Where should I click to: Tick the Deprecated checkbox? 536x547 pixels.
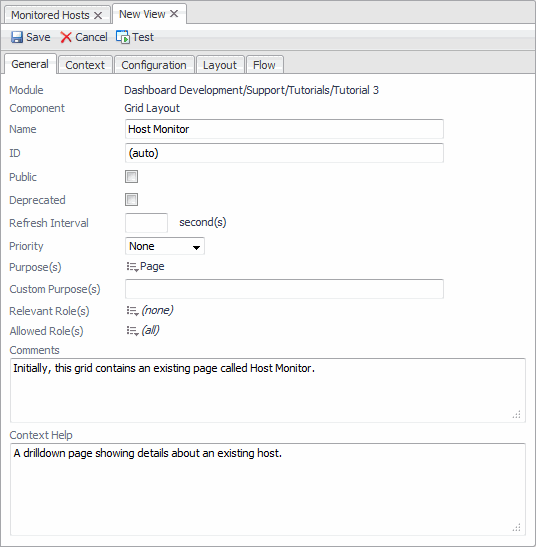point(132,200)
